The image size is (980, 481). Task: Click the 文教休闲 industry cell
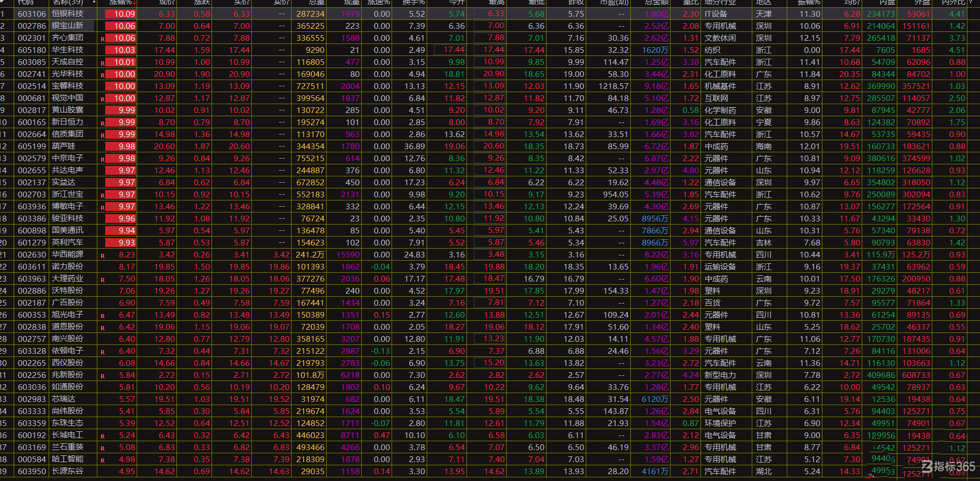coord(720,38)
